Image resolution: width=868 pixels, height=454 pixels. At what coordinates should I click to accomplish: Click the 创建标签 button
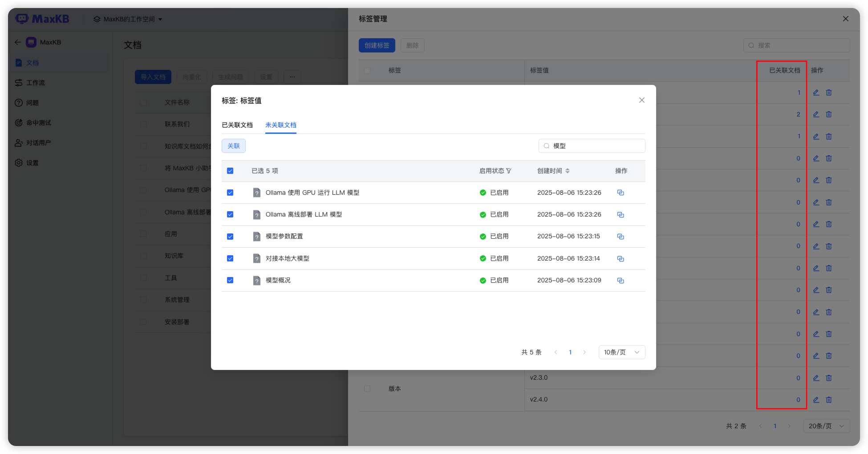pos(377,45)
